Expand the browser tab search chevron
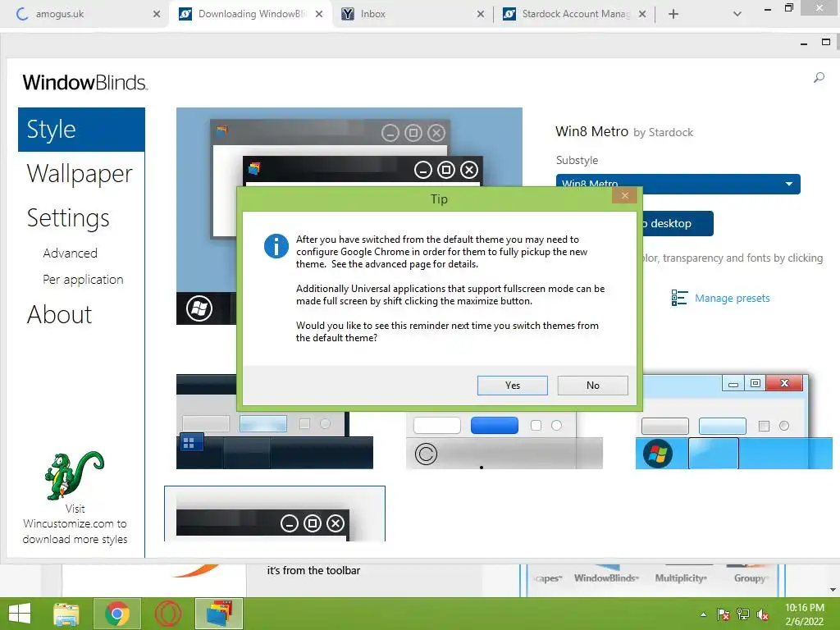 (737, 14)
